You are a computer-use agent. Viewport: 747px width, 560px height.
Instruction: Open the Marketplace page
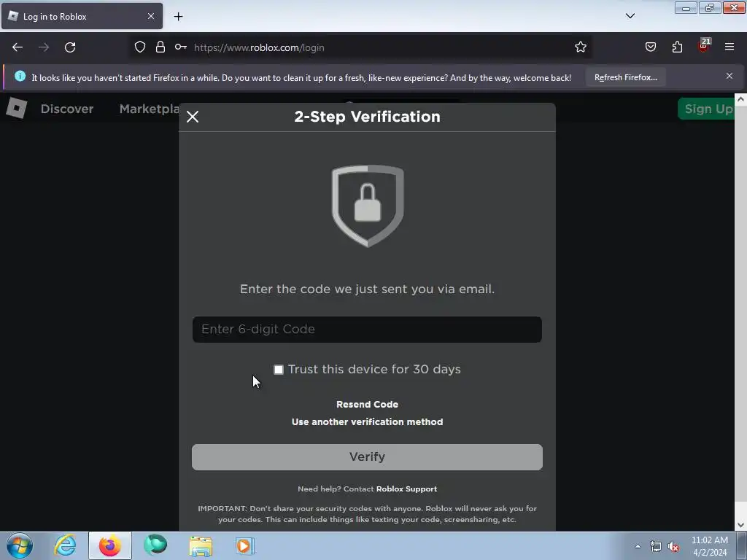tap(149, 109)
